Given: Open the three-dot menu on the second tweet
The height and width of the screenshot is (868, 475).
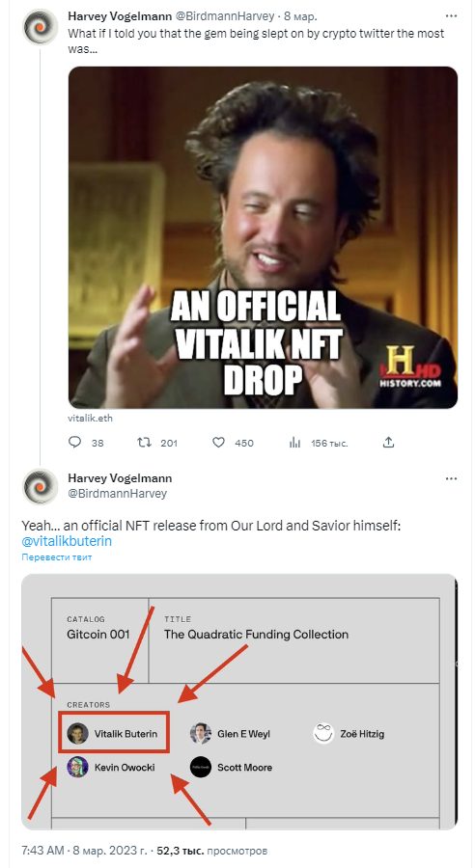Looking at the screenshot, I should pyautogui.click(x=451, y=478).
